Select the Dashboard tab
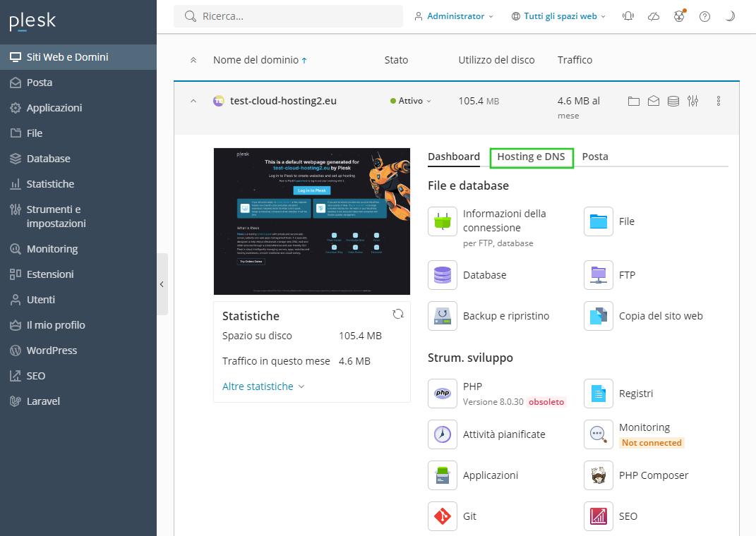Image resolution: width=756 pixels, height=536 pixels. [x=454, y=157]
